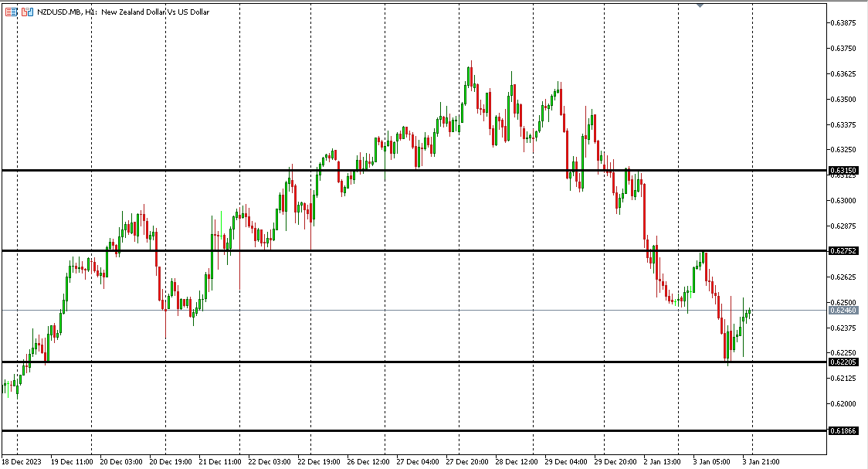
Task: Click the 0.62125 price axis value
Action: 843,378
